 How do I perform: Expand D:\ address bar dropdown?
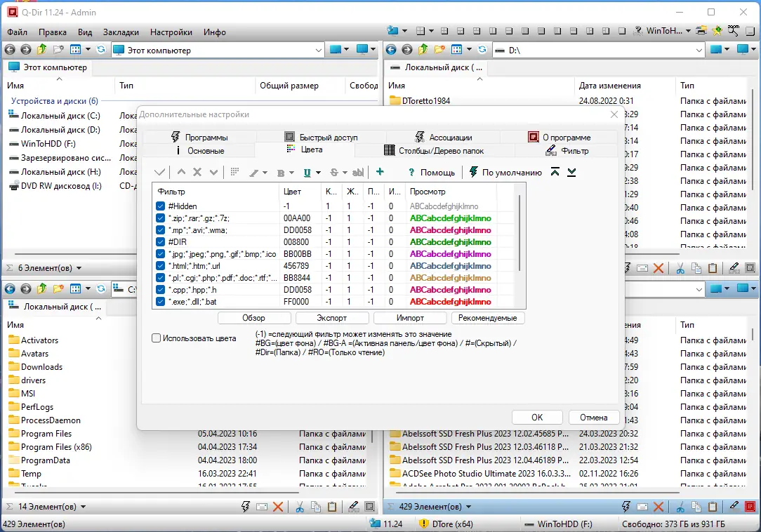(699, 50)
